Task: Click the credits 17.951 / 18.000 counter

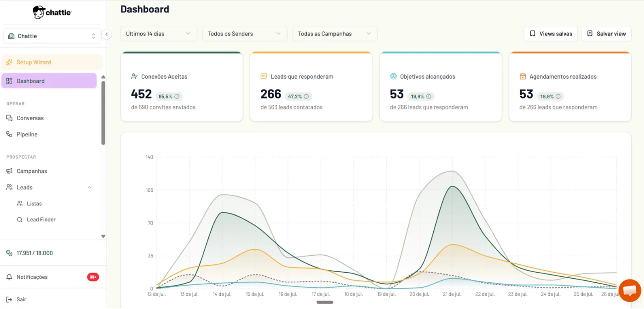Action: (34, 253)
